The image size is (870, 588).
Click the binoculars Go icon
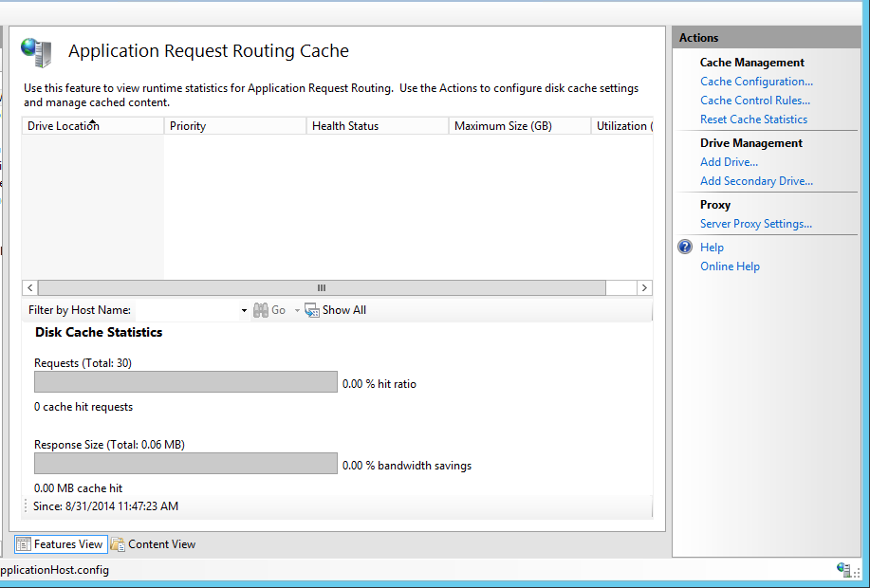click(x=261, y=310)
